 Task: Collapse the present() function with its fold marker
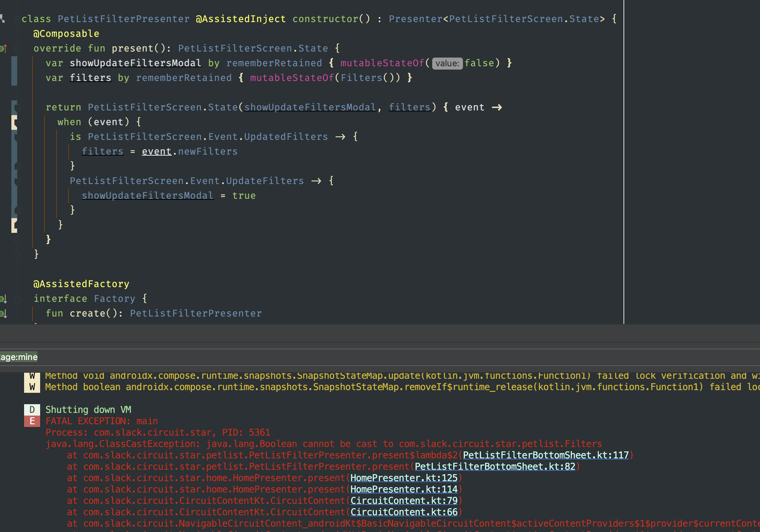(x=17, y=48)
